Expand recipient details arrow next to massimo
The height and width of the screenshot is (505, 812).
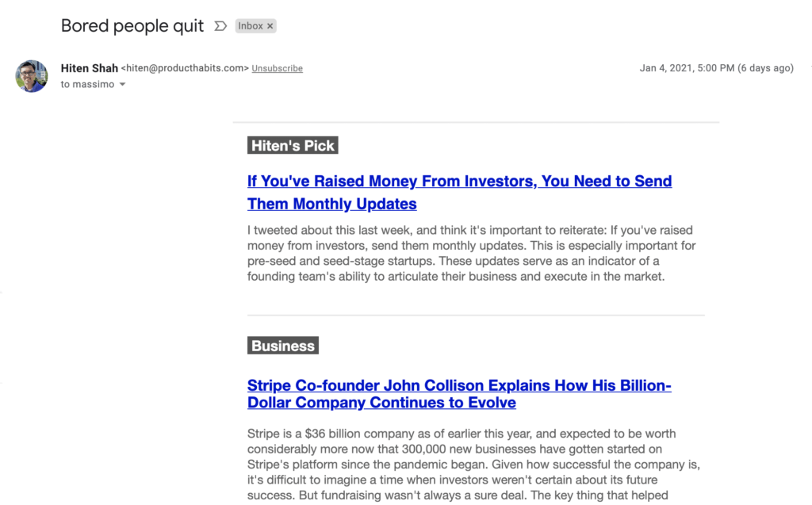tap(123, 84)
